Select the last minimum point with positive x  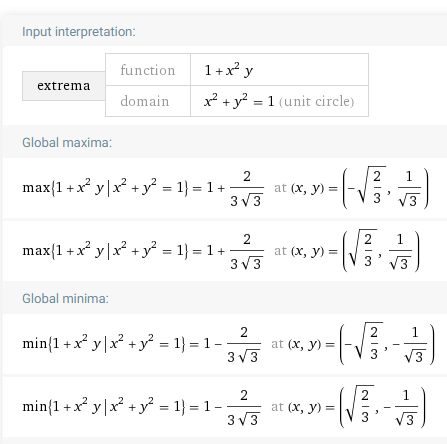382,407
